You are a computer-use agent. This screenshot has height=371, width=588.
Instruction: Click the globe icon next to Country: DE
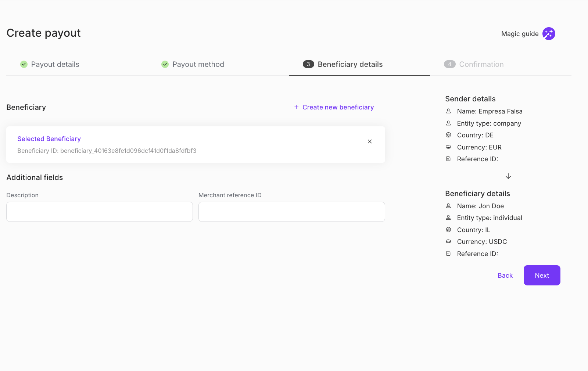click(x=448, y=135)
